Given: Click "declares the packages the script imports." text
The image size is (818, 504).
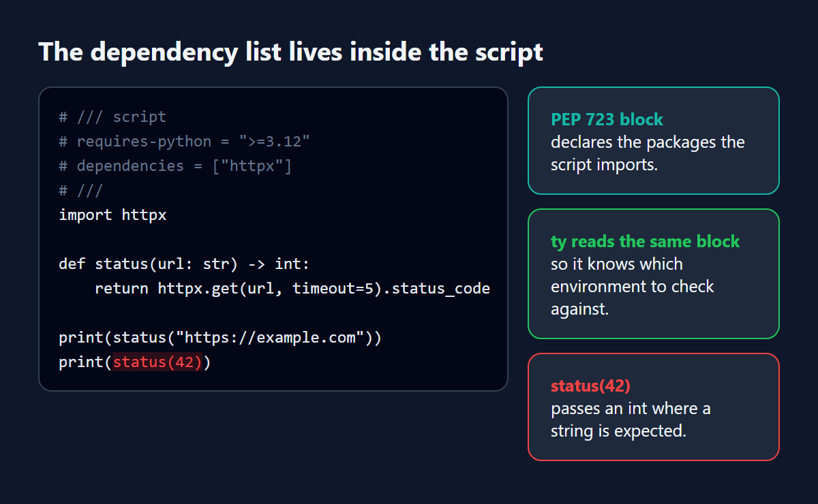Looking at the screenshot, I should coord(648,153).
